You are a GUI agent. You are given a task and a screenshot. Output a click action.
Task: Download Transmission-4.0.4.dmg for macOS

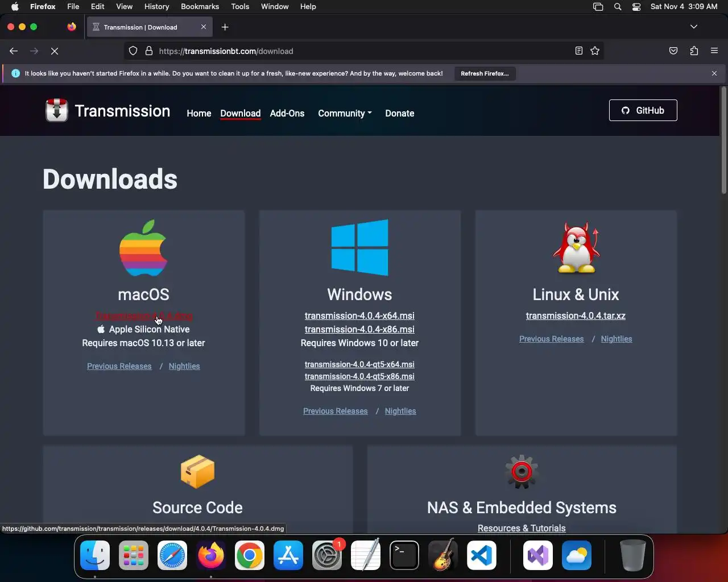click(144, 315)
